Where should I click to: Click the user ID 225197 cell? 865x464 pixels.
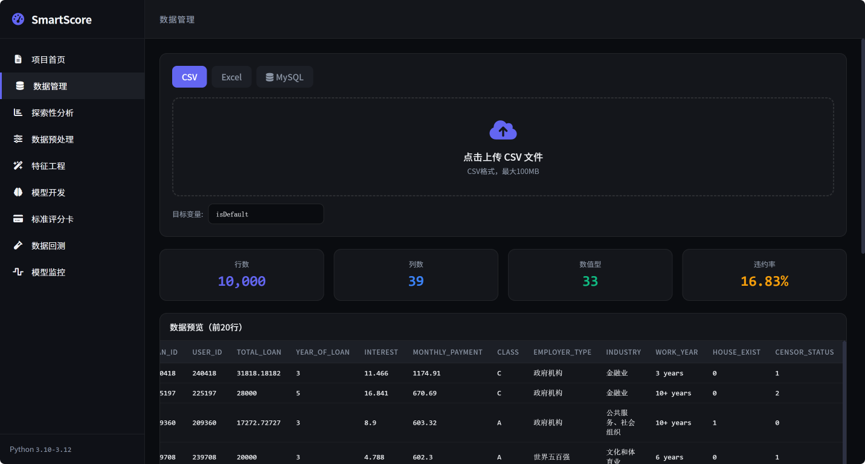click(x=204, y=393)
